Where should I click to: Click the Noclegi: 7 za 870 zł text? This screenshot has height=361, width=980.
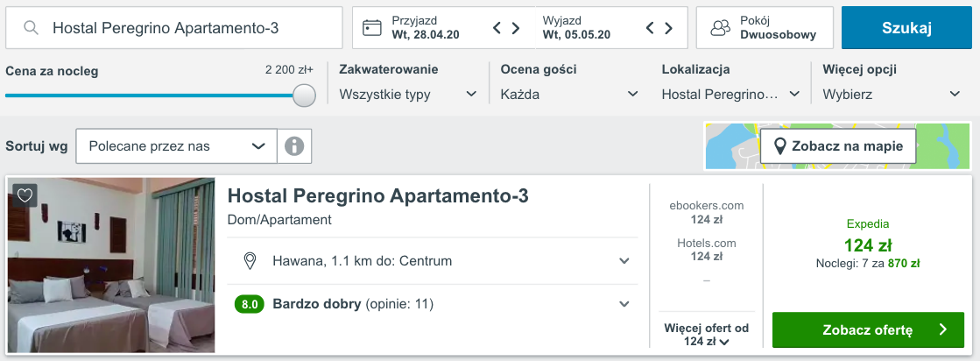[x=868, y=264]
